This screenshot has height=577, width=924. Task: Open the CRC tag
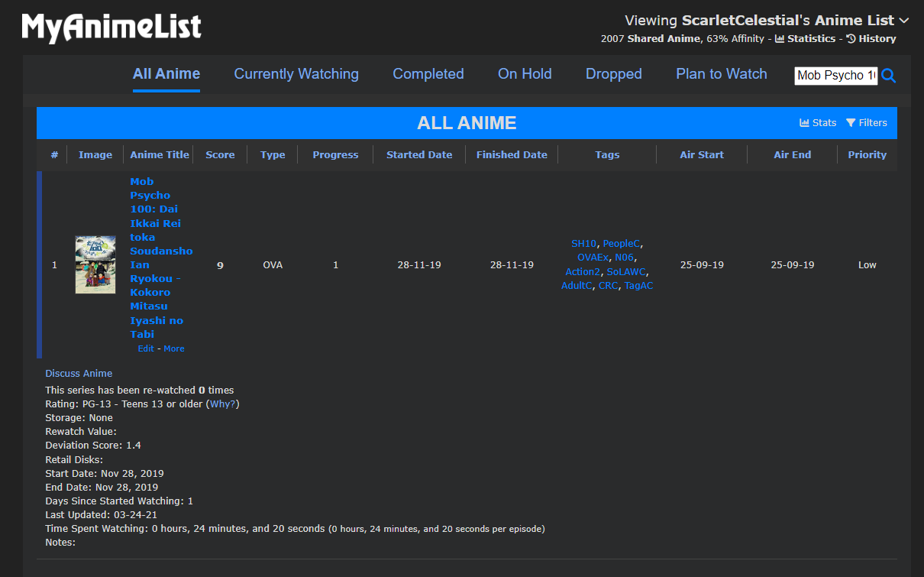608,286
